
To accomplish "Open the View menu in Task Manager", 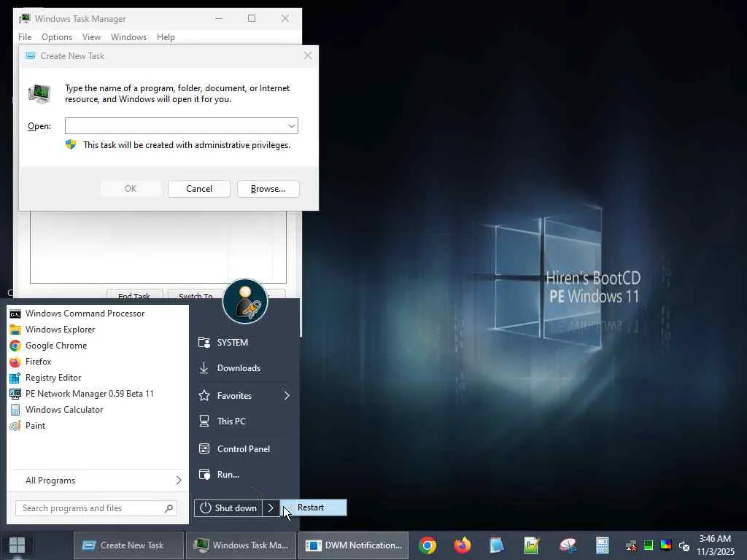I will coord(91,37).
